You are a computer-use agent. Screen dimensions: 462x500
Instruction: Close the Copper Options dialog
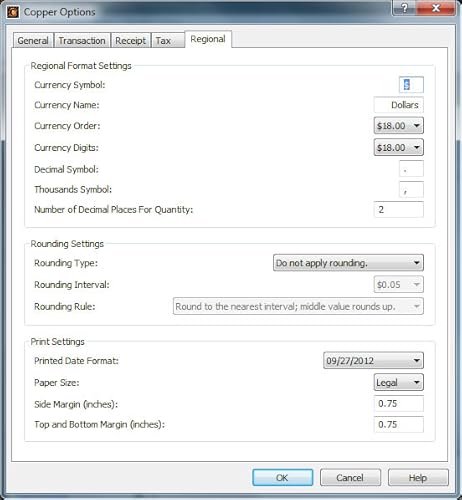tap(435, 8)
